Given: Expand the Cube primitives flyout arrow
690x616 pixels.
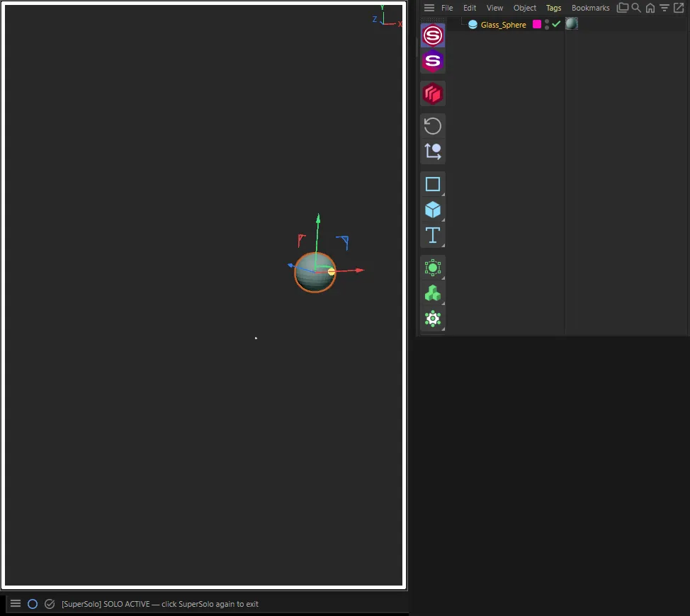Looking at the screenshot, I should (x=443, y=219).
